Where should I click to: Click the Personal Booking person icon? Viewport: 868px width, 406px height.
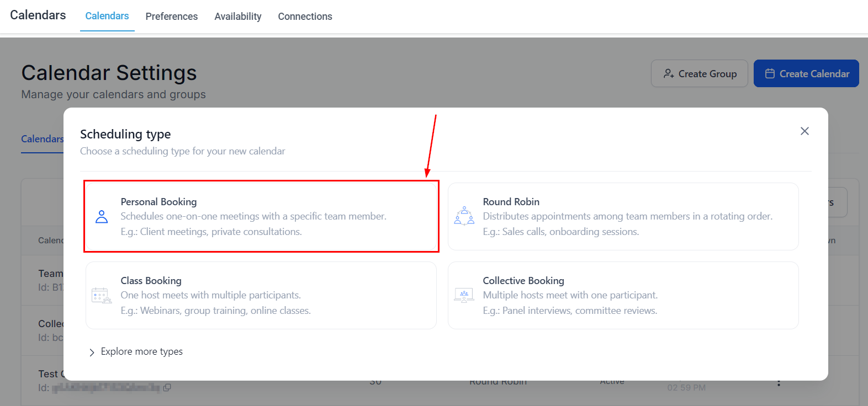click(102, 217)
